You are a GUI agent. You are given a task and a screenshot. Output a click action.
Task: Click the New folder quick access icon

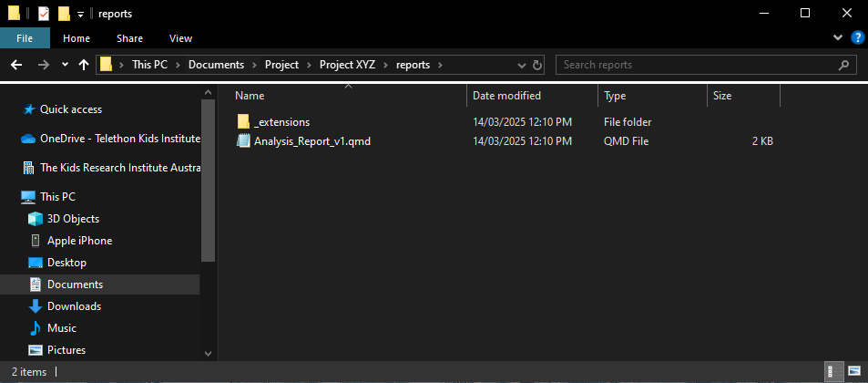[x=64, y=14]
